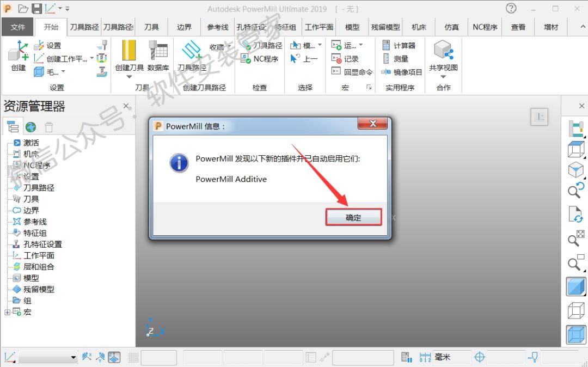Select the 测量 measure tool

click(x=387, y=59)
